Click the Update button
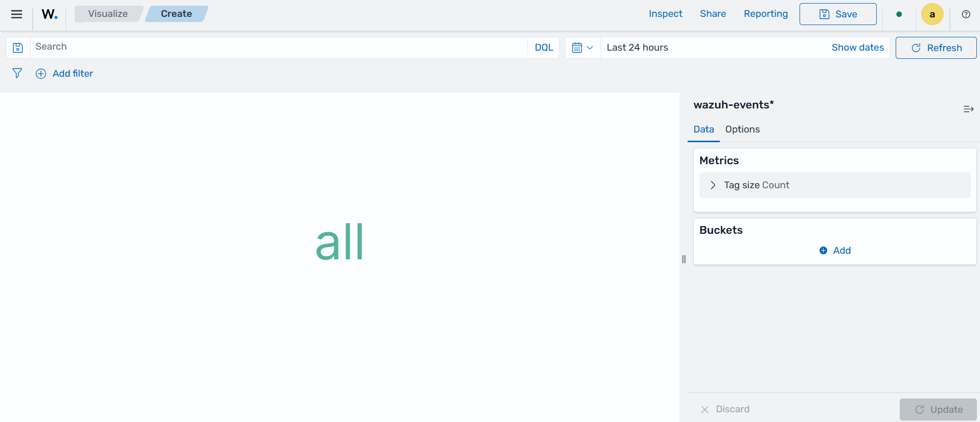Image resolution: width=980 pixels, height=422 pixels. 938,409
